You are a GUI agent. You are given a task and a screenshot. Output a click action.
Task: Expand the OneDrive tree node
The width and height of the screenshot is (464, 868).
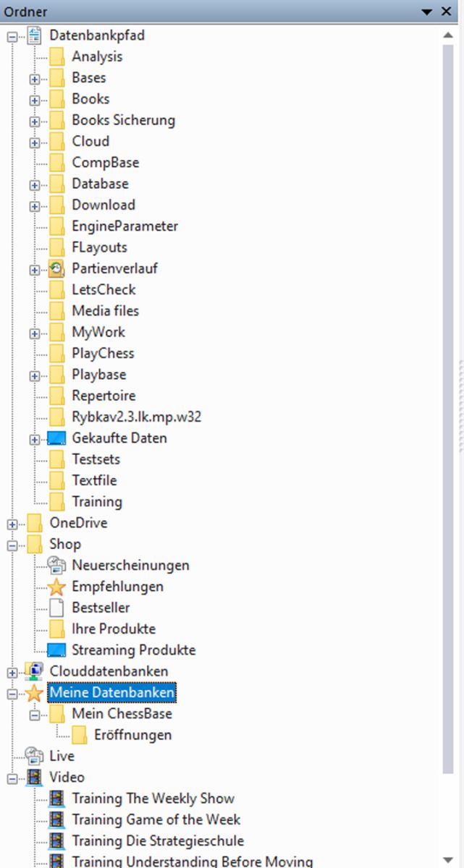(12, 524)
